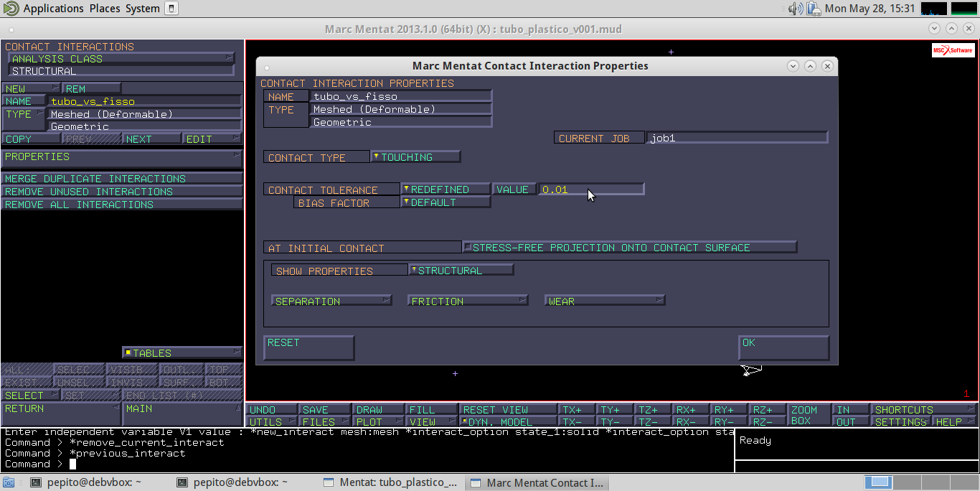Click the RX- rotate button
Screen dimensions: 980x491
click(692, 421)
